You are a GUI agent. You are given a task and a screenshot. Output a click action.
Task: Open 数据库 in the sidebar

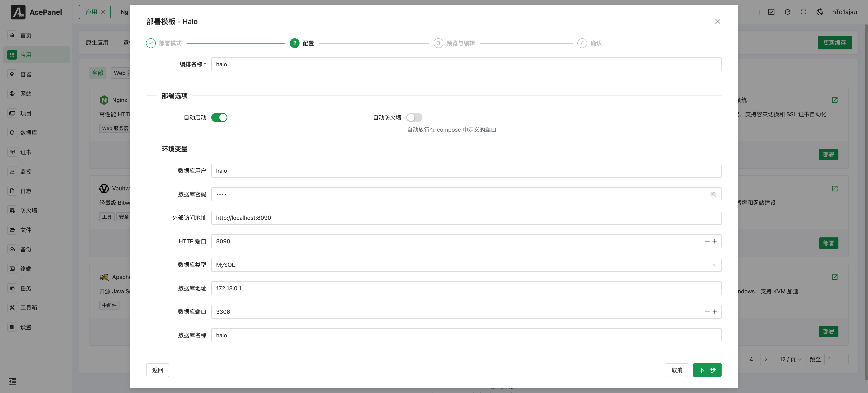coord(28,132)
